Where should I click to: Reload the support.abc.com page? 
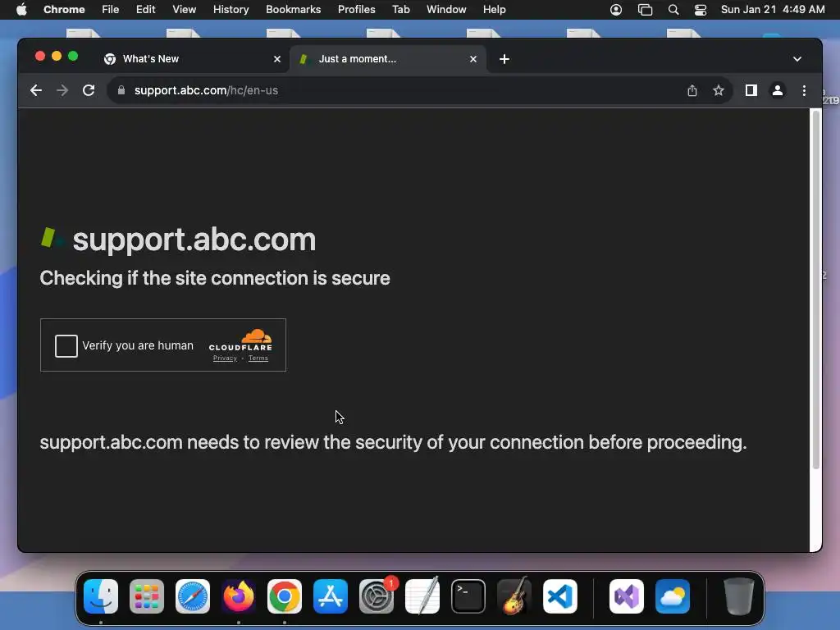[89, 90]
